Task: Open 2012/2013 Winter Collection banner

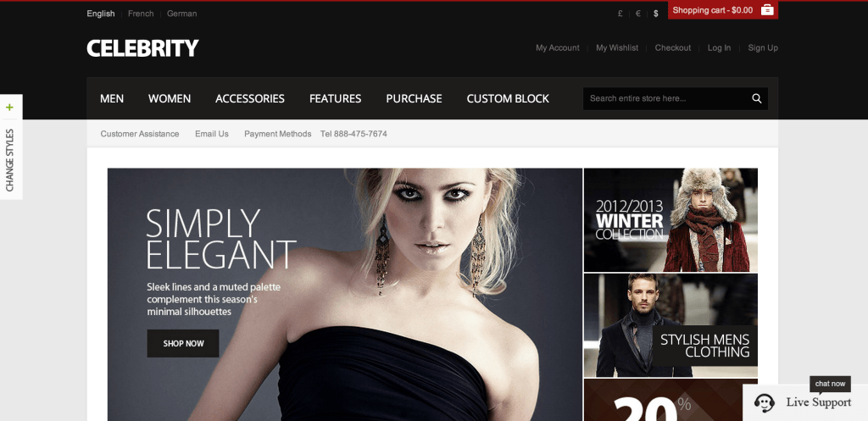Action: click(x=670, y=219)
